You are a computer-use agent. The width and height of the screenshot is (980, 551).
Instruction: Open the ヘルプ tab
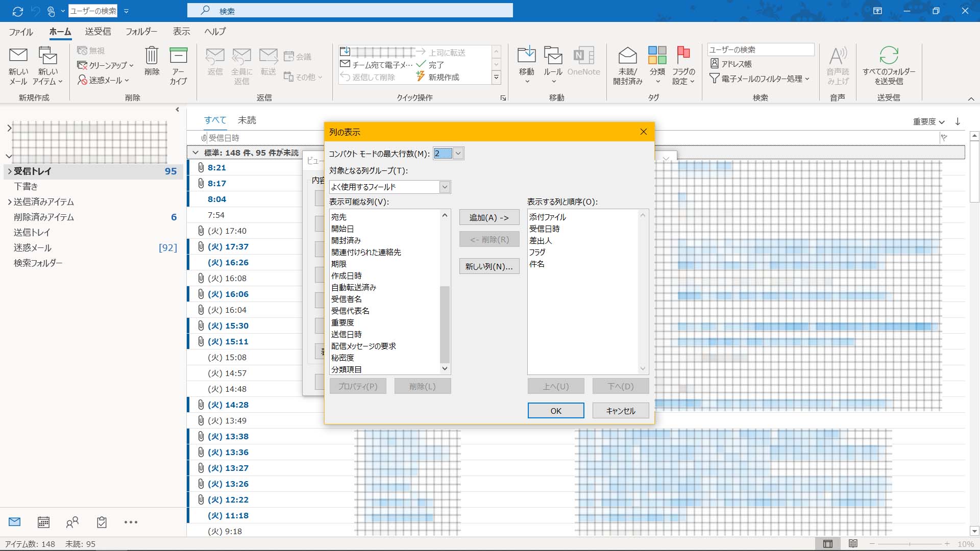click(215, 32)
